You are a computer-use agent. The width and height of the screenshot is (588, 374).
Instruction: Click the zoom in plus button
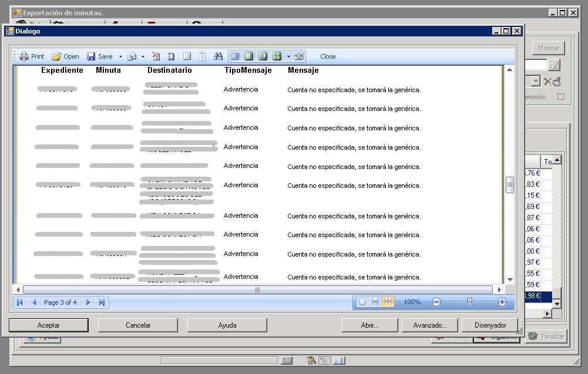pos(502,302)
